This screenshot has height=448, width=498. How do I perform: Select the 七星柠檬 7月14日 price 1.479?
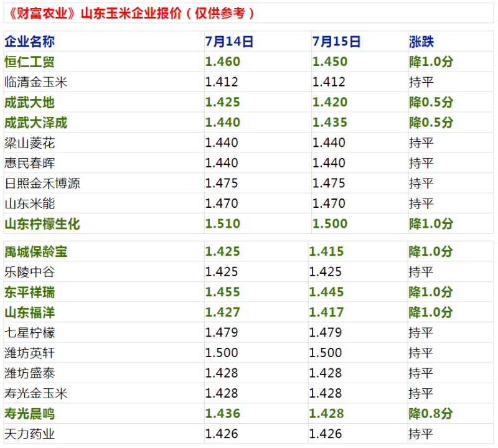222,333
